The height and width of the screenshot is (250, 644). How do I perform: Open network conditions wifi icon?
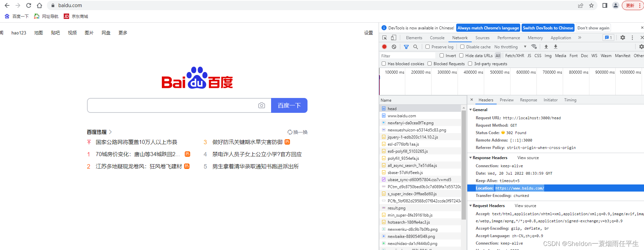[x=534, y=47]
